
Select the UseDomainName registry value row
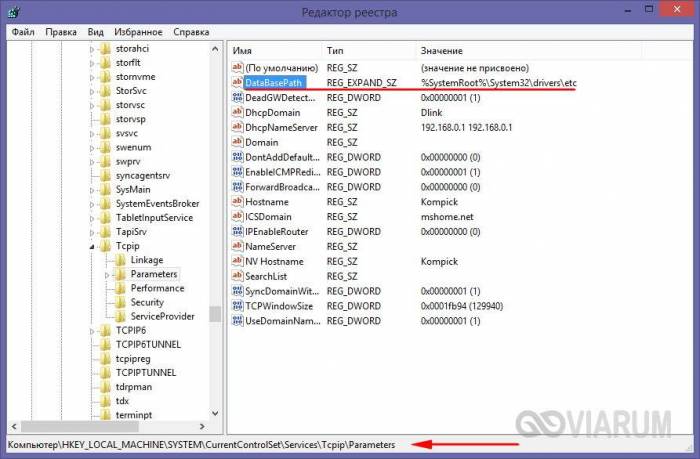pyautogui.click(x=282, y=320)
